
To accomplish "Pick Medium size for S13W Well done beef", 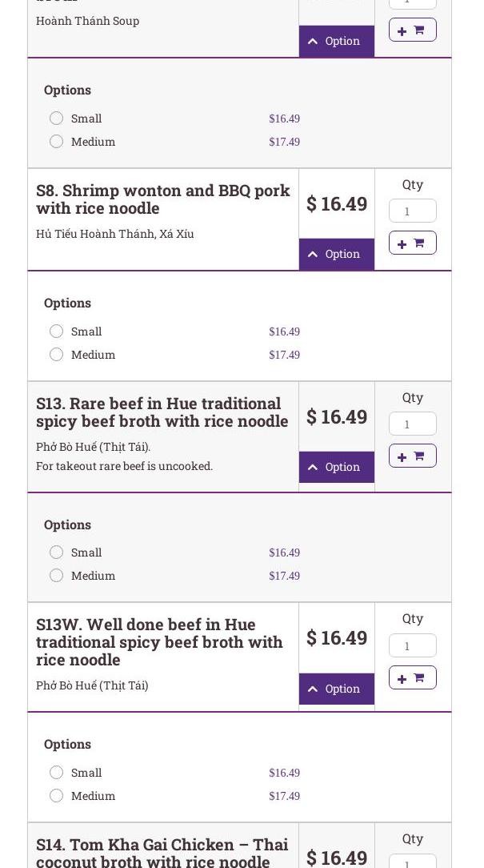I will click(56, 796).
